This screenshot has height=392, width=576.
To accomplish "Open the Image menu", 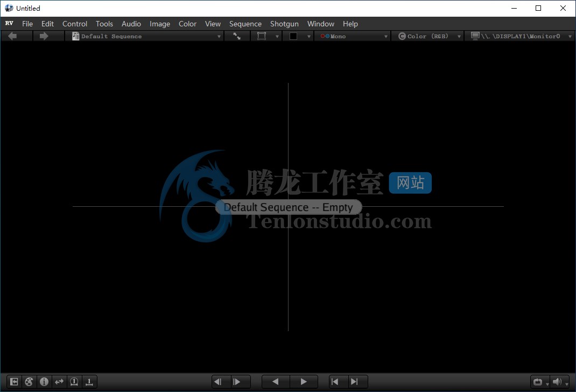I will point(160,24).
